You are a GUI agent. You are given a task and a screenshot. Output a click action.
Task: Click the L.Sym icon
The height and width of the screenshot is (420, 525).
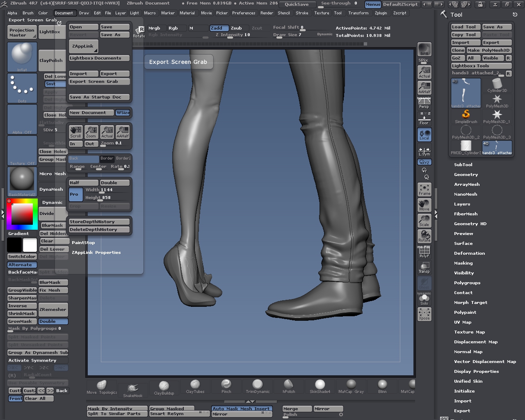coord(424,151)
